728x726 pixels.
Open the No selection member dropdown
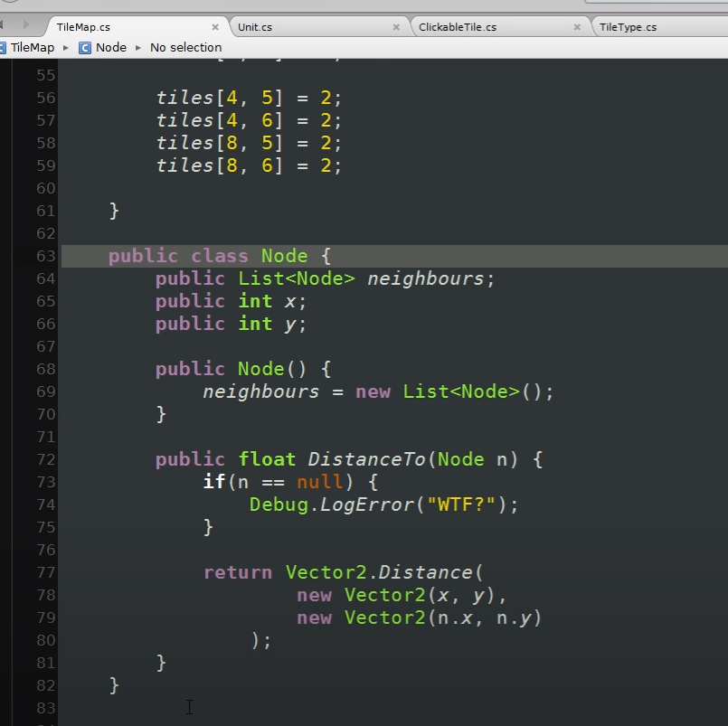point(185,47)
